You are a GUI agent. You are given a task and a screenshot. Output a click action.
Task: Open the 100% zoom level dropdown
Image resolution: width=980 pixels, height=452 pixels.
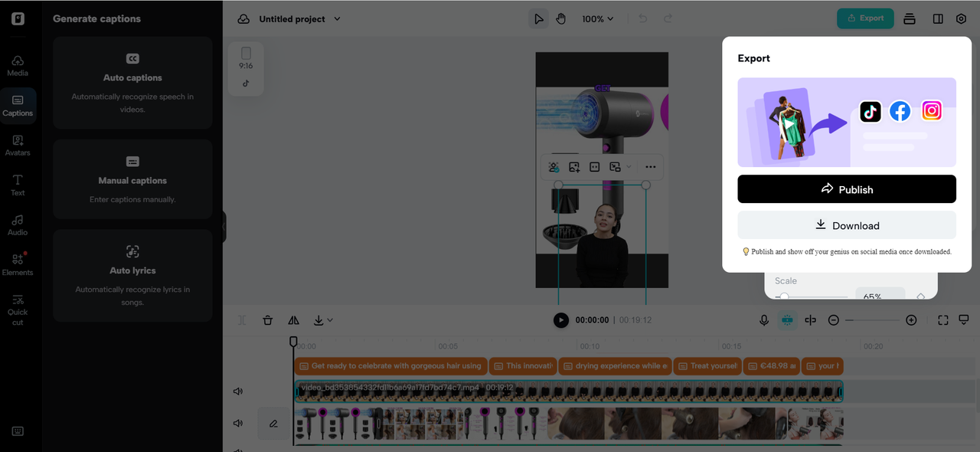(x=597, y=18)
